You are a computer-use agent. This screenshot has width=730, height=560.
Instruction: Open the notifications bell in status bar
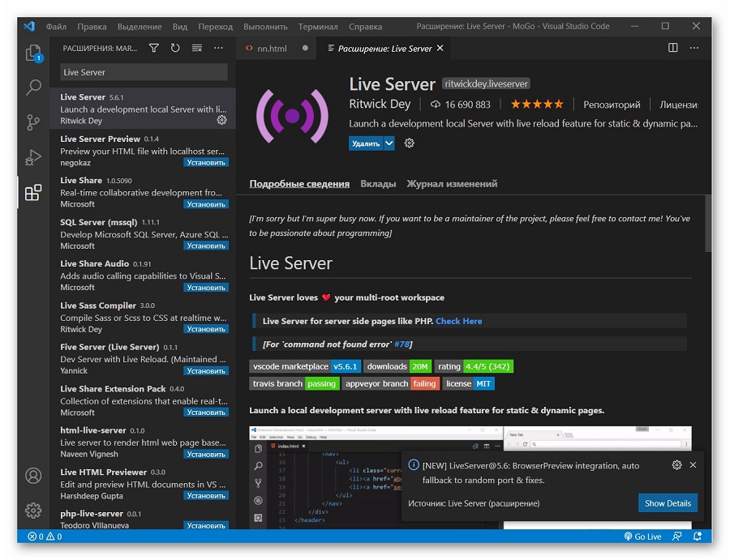698,536
